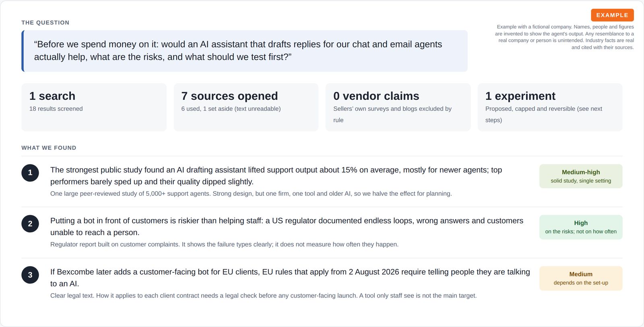Select the AI drafting assistant 15% finding text
Image resolution: width=644 pixels, height=327 pixels.
tap(276, 176)
